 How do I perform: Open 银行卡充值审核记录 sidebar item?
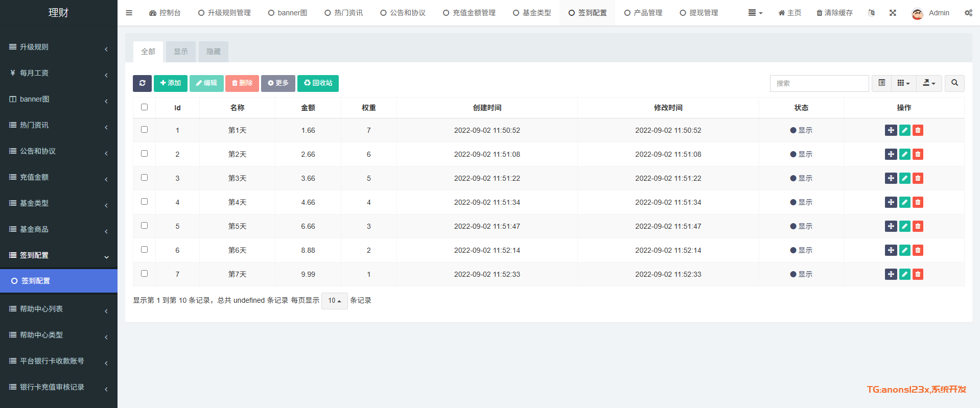[x=59, y=387]
